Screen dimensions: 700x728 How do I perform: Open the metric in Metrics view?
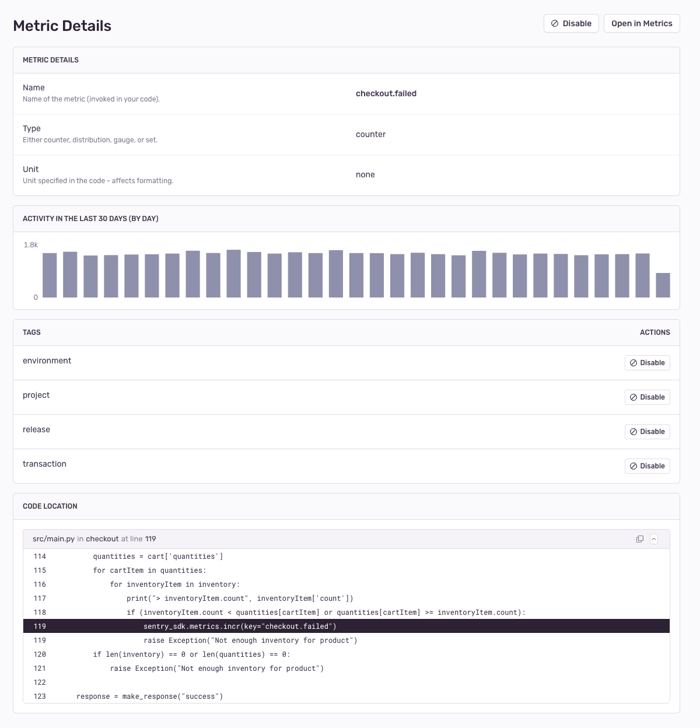[x=642, y=23]
